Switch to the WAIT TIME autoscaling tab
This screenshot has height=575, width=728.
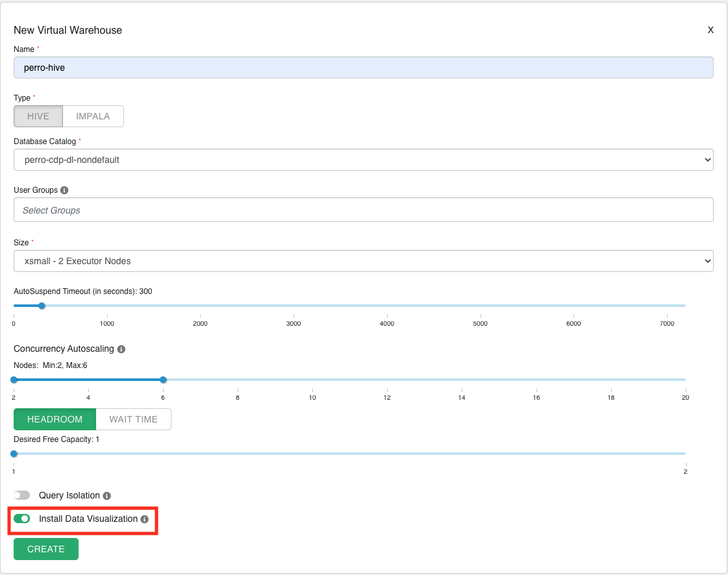(x=133, y=419)
